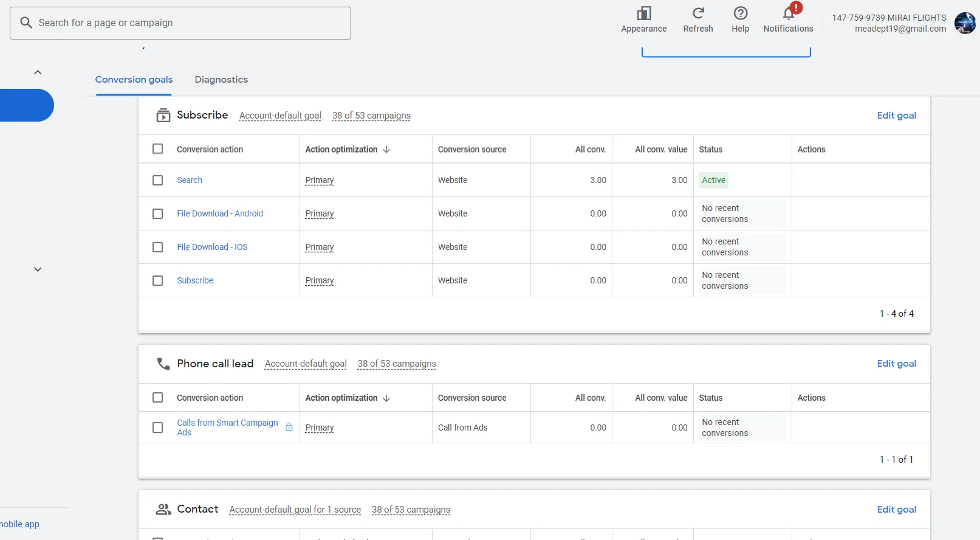This screenshot has height=540, width=980.
Task: Expand the sidebar section with down chevron
Action: coord(38,269)
